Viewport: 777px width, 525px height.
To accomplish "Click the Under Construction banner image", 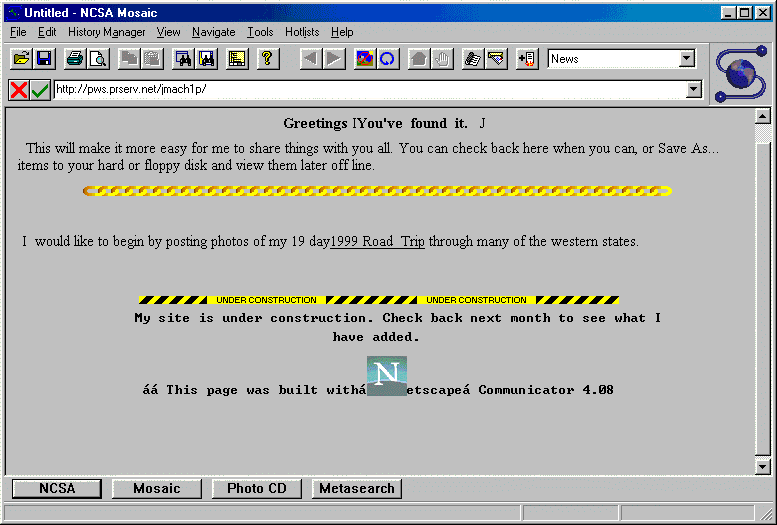I will click(x=379, y=300).
